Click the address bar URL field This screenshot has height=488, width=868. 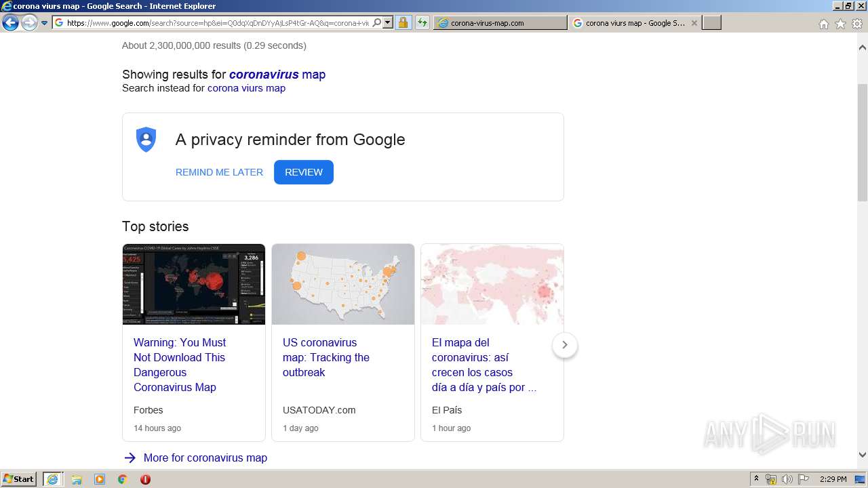(218, 23)
